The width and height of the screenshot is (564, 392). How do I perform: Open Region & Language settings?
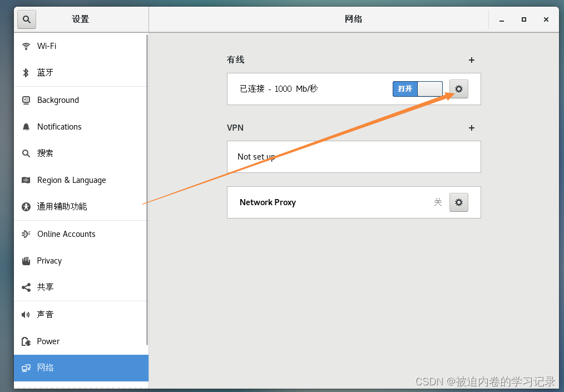pos(81,180)
